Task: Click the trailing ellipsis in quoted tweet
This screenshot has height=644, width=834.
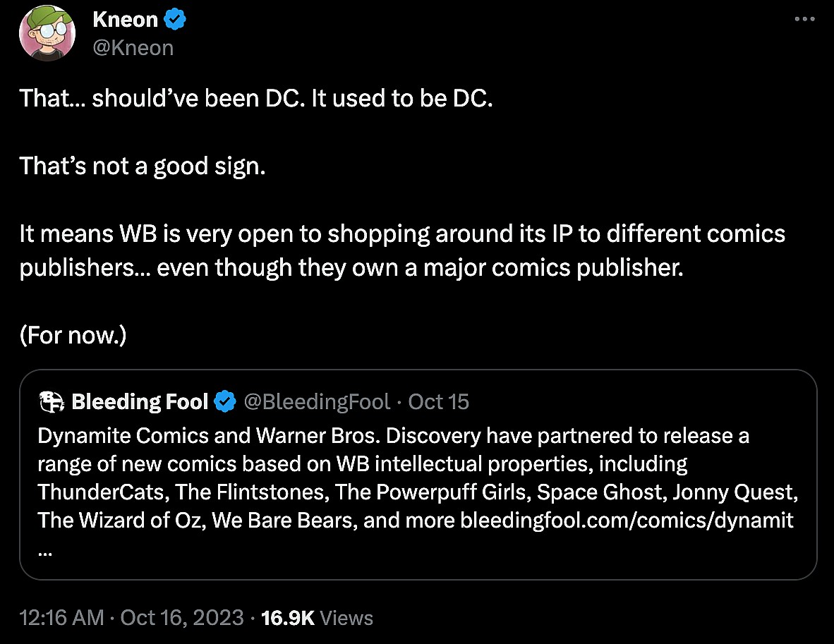Action: (x=45, y=551)
